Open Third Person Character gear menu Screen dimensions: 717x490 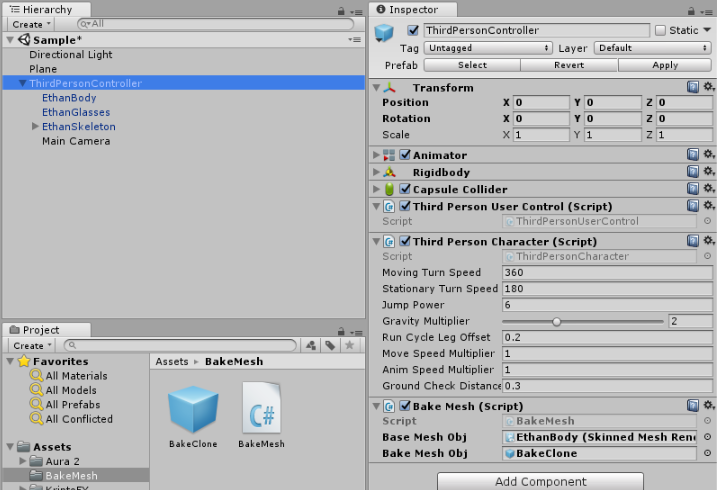(708, 240)
